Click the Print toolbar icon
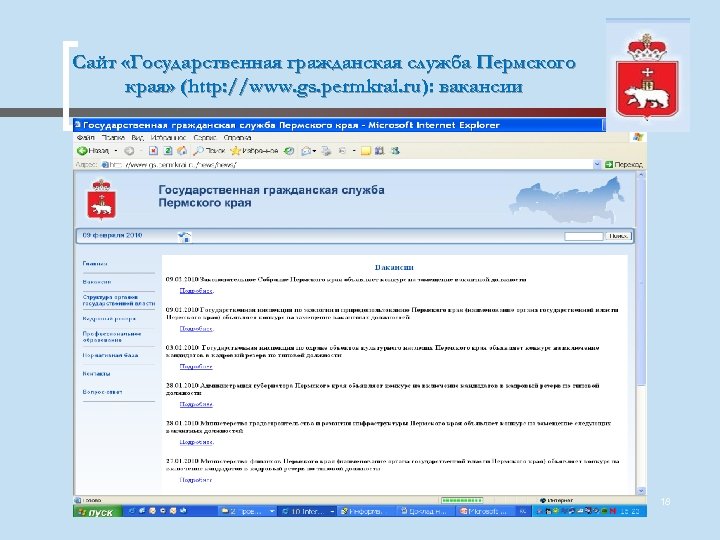This screenshot has height=540, width=720. coord(326,151)
